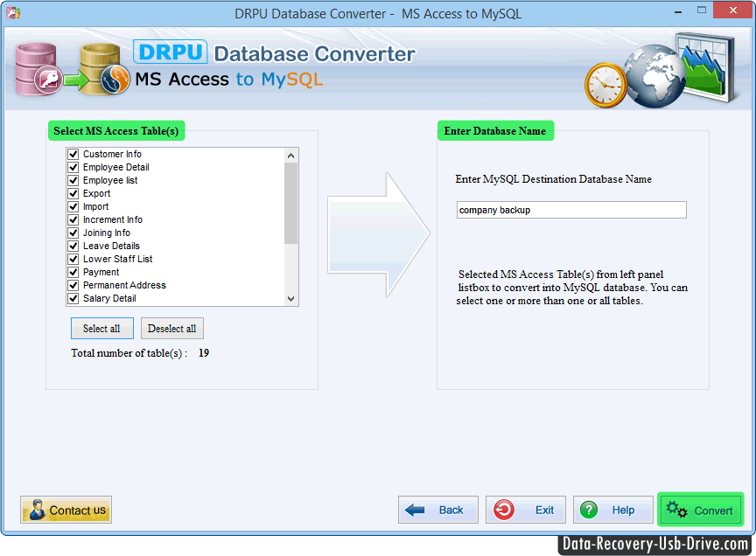The image size is (756, 556).
Task: Click the gears icon on Convert button
Action: click(x=676, y=510)
